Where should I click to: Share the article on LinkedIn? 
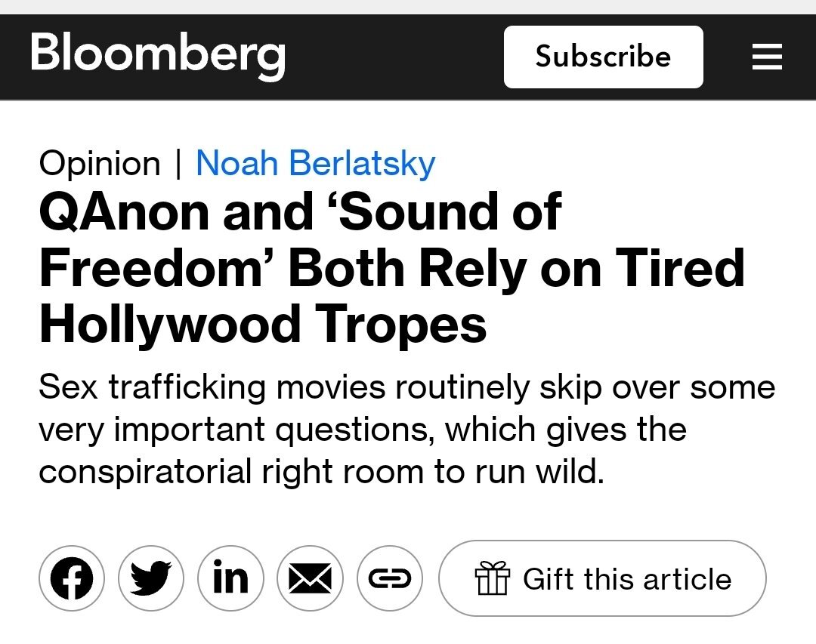(x=230, y=578)
